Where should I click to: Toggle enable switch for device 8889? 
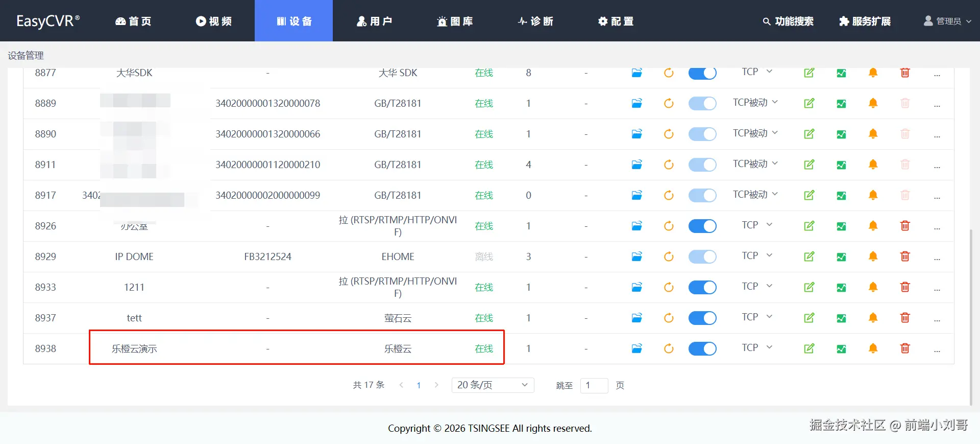click(x=702, y=103)
